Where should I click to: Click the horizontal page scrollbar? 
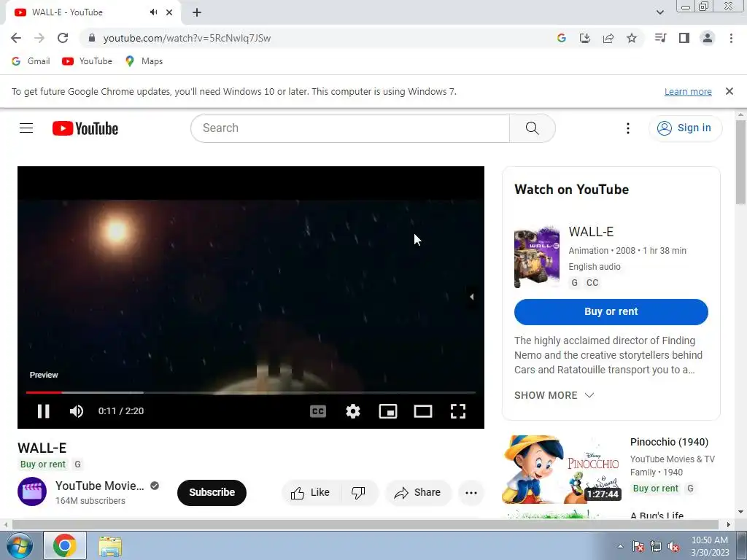(x=366, y=524)
